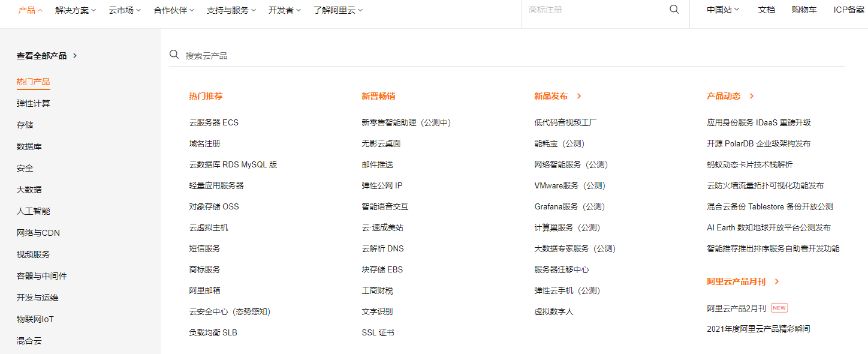Click the arrow next to 阿里云产品月刊
The image size is (868, 354).
(777, 281)
